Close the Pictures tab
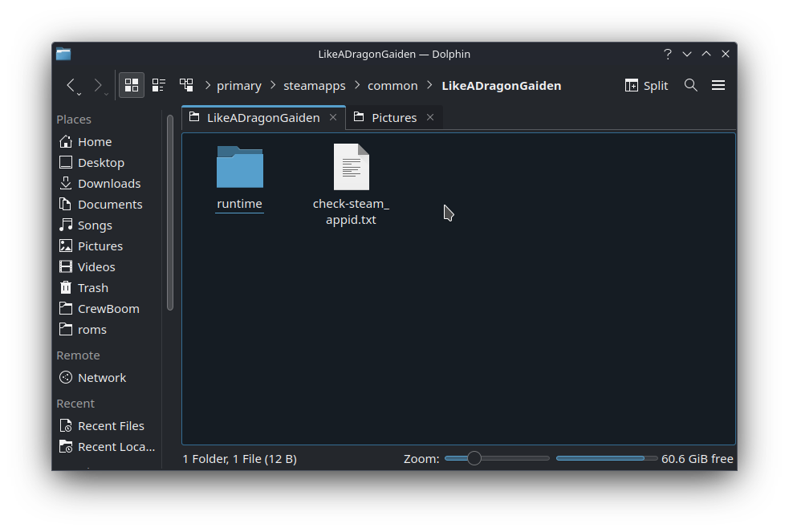Image resolution: width=789 pixels, height=532 pixels. coord(430,117)
